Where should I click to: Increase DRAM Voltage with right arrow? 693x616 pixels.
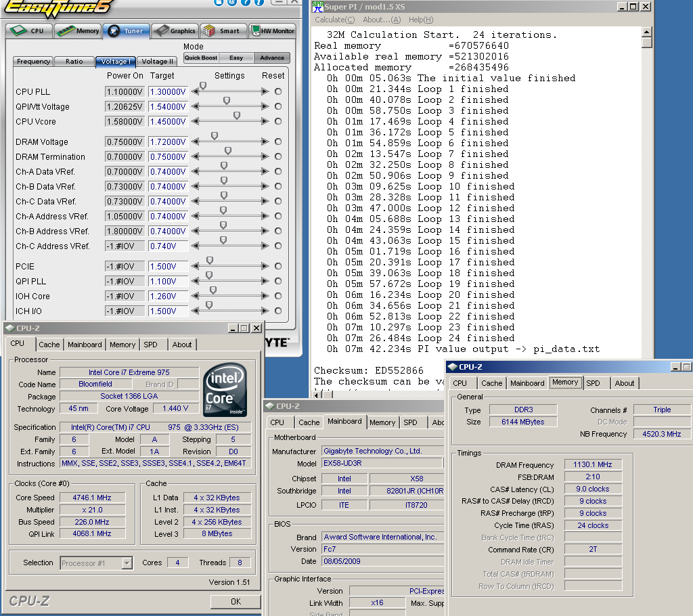(x=265, y=141)
